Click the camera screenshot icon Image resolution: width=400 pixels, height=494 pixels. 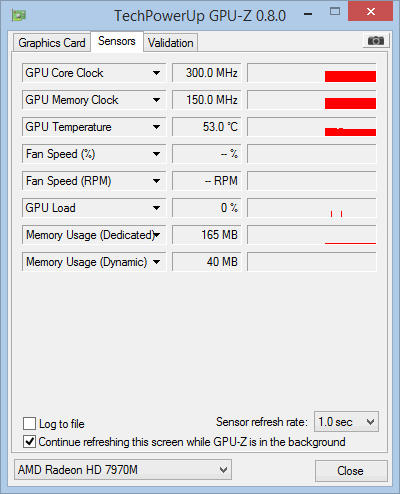click(376, 41)
